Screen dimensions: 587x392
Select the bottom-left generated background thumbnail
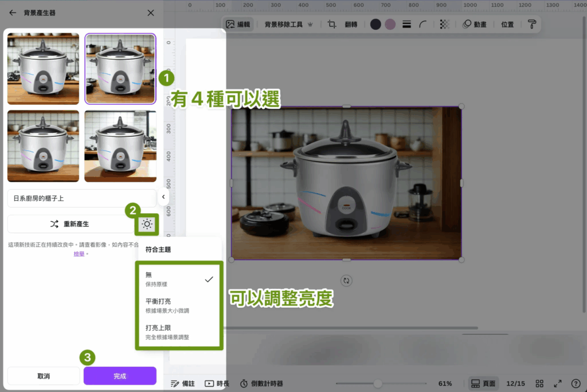[43, 146]
